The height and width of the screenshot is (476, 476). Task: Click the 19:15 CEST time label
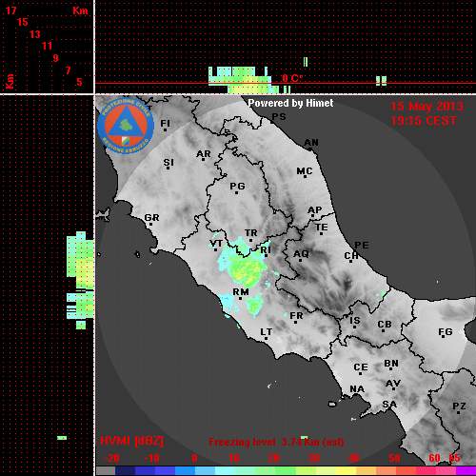pos(424,121)
